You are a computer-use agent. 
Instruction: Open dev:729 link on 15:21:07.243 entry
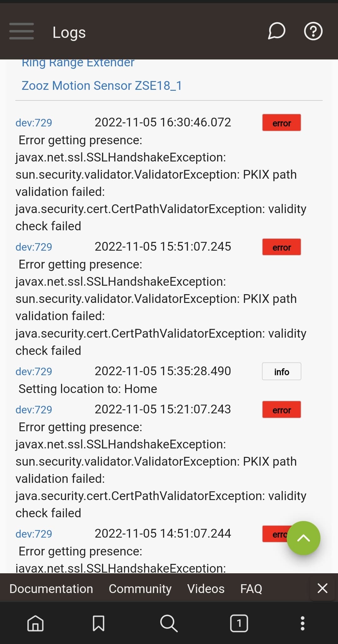[34, 410]
